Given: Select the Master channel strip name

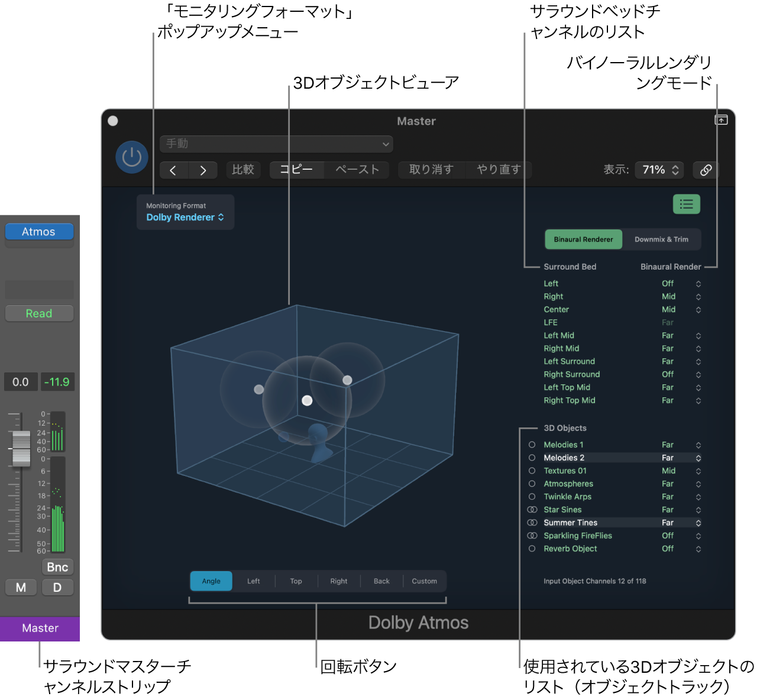Looking at the screenshot, I should point(40,628).
